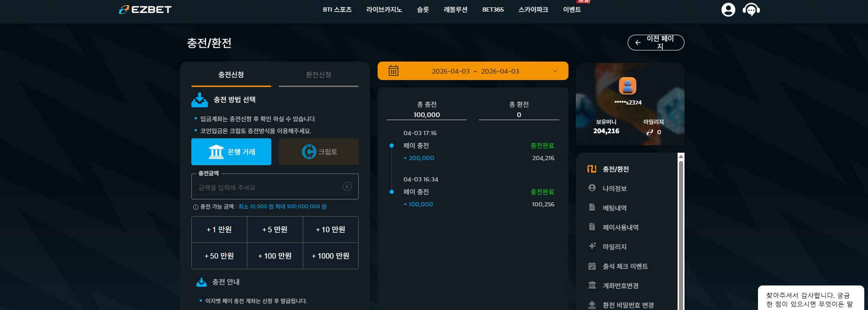Open 나의정보 in the side menu
This screenshot has height=310, width=868.
point(614,188)
